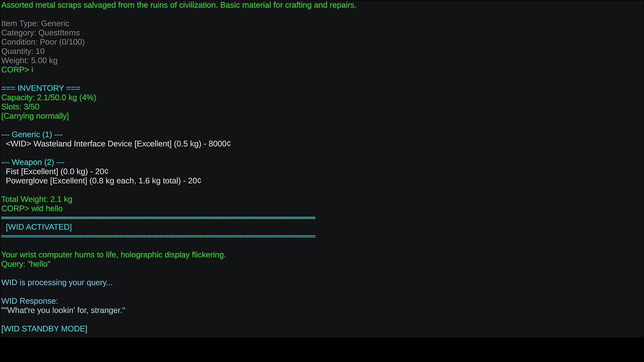Viewport: 644px width, 362px height.
Task: Click the Wasteland Interface Device inventory line
Action: (118, 144)
